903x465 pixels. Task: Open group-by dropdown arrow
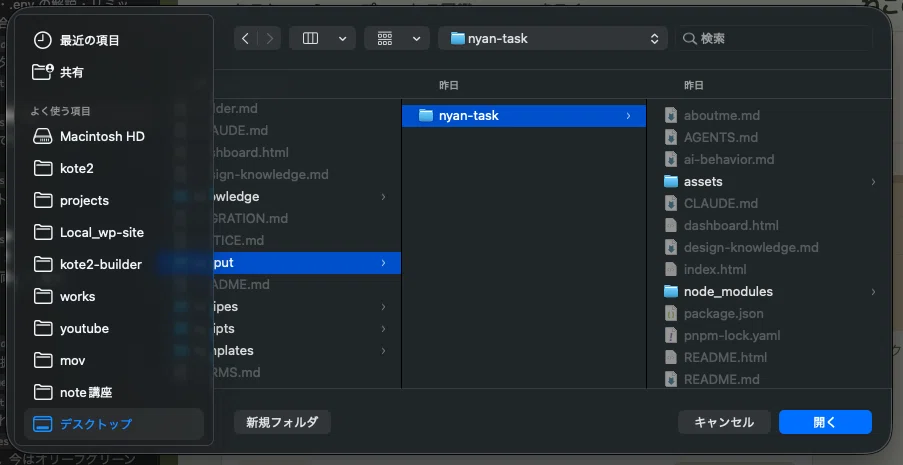[416, 39]
